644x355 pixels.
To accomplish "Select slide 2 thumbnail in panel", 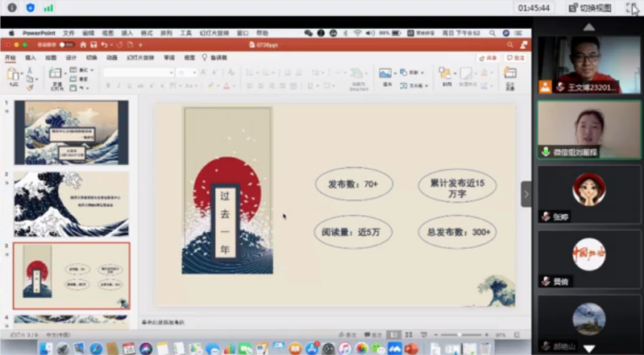I will point(72,204).
